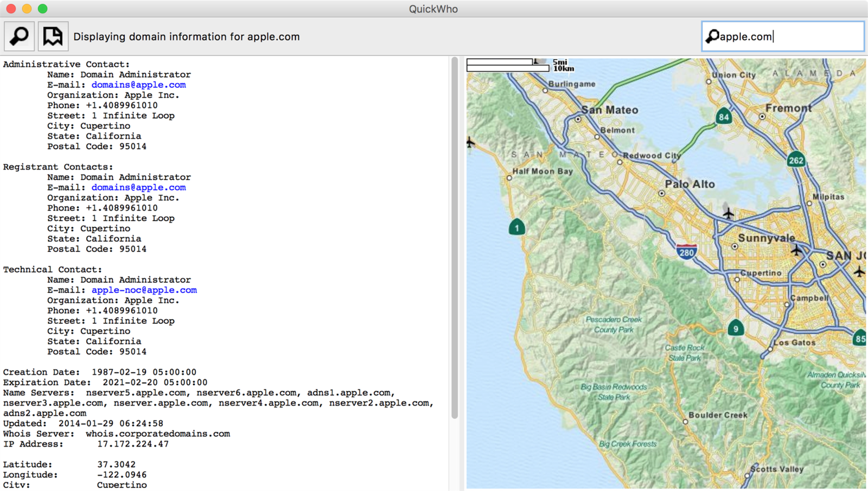Click the Registrant Contacts heading
Viewport: 868px width, 491px height.
pyautogui.click(x=58, y=167)
